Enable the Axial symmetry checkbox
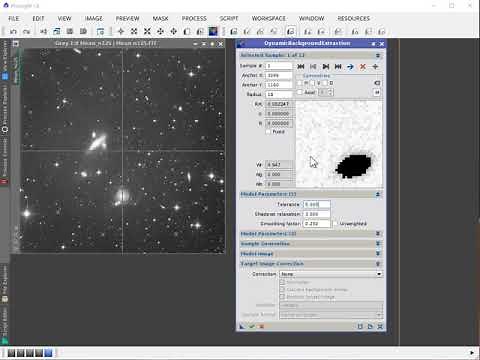 pos(300,92)
